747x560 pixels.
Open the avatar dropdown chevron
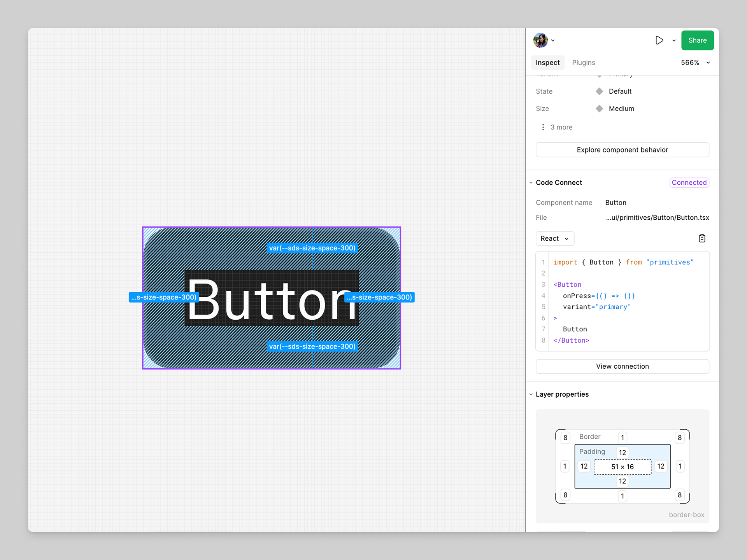click(x=553, y=40)
